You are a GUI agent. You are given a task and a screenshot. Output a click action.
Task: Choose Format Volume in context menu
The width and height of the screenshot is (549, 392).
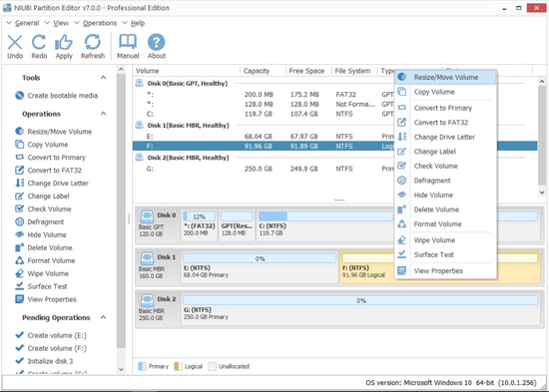(446, 224)
